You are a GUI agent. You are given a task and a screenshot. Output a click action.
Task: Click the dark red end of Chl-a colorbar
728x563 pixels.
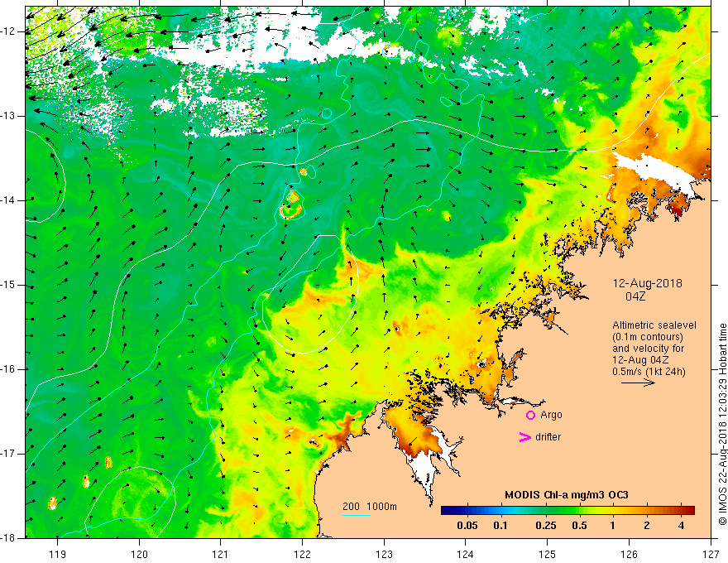point(689,510)
